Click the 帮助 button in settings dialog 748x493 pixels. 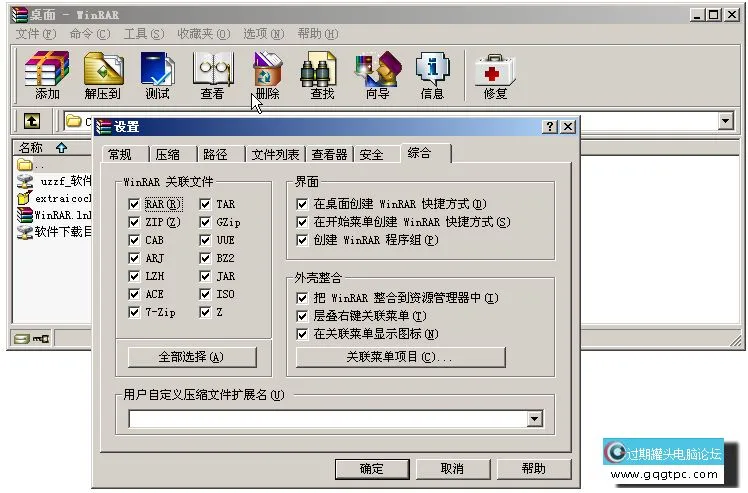coord(534,469)
